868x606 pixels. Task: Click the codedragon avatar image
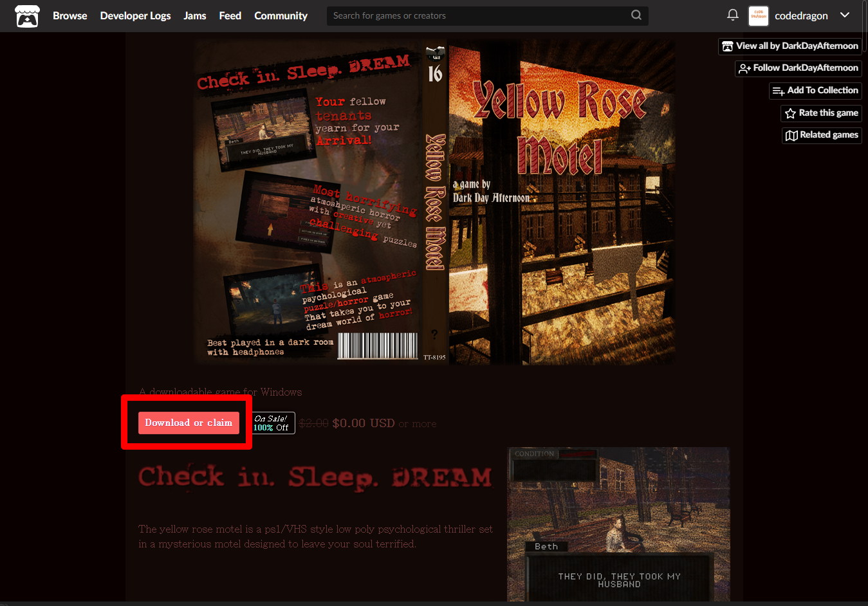(759, 15)
